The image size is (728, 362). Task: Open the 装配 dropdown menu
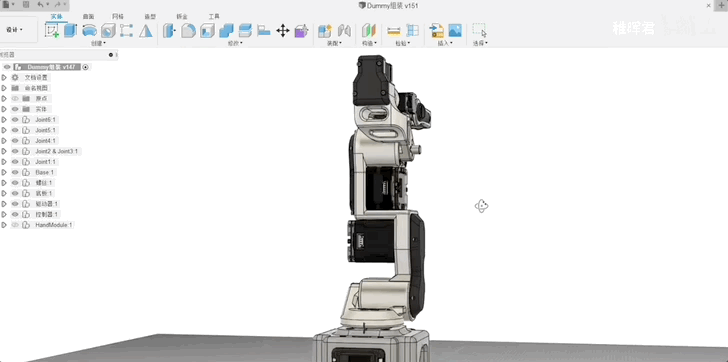coord(334,43)
